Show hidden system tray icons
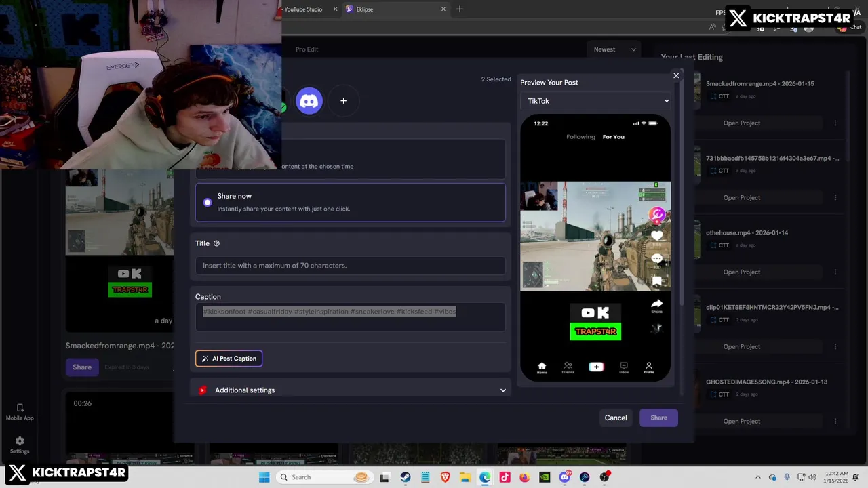Image resolution: width=868 pixels, height=488 pixels. [x=758, y=477]
